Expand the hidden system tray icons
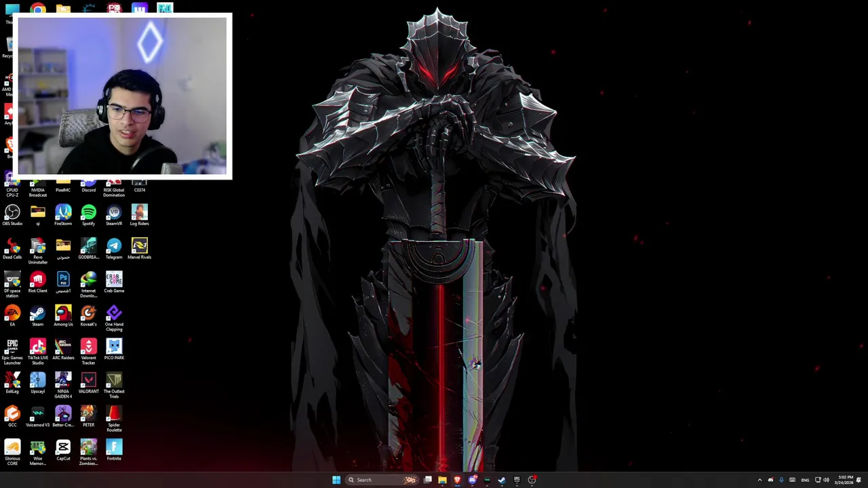Viewport: 868px width, 488px height. click(759, 480)
